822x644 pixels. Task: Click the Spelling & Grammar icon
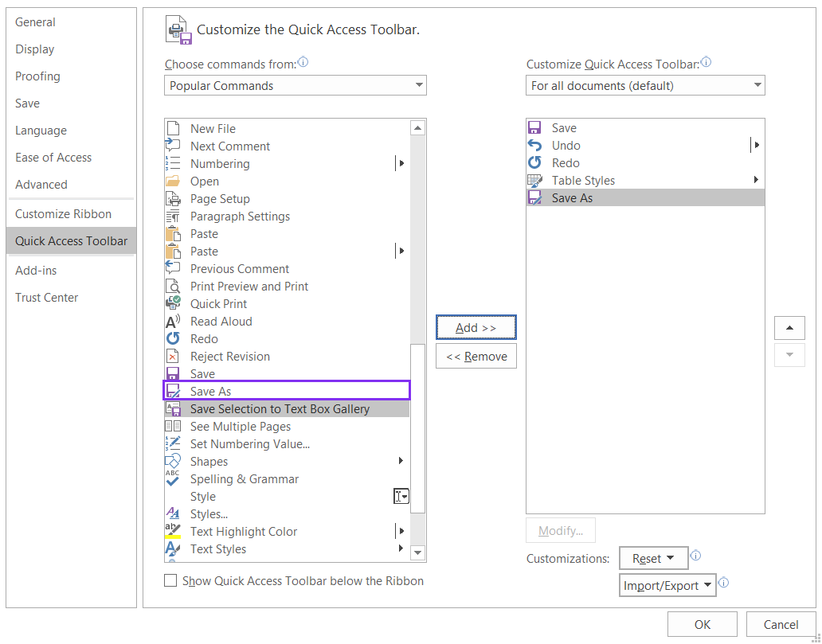click(x=173, y=478)
